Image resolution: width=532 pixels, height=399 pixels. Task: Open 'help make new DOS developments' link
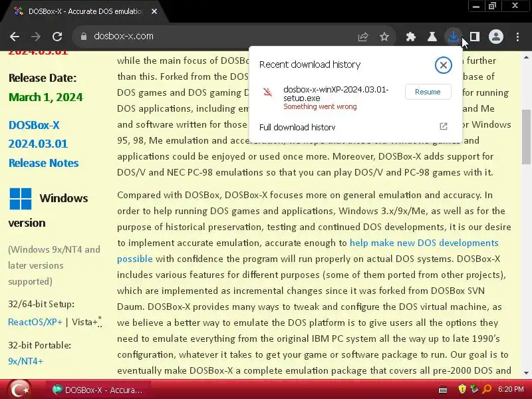(x=424, y=243)
